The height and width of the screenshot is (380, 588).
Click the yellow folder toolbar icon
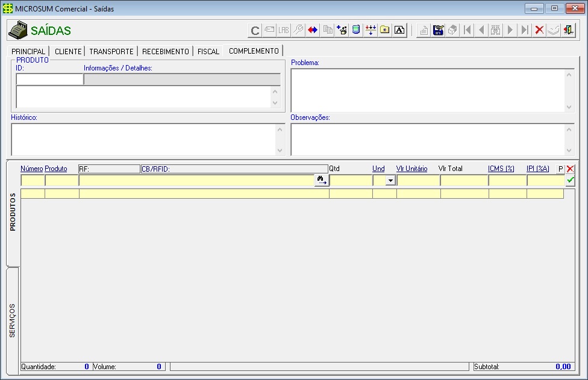coord(384,30)
